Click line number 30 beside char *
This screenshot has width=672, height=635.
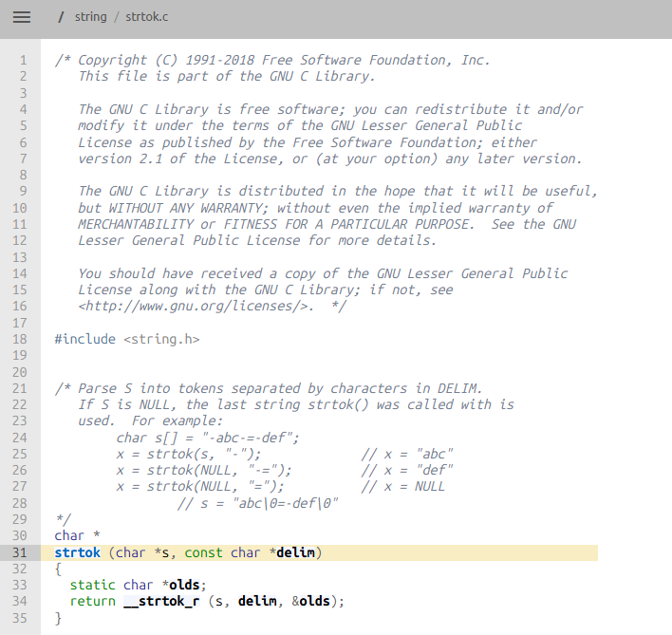20,535
